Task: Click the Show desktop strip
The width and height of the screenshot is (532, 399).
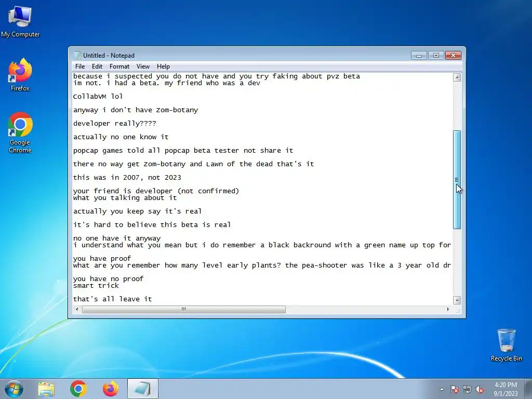Action: tap(528, 389)
